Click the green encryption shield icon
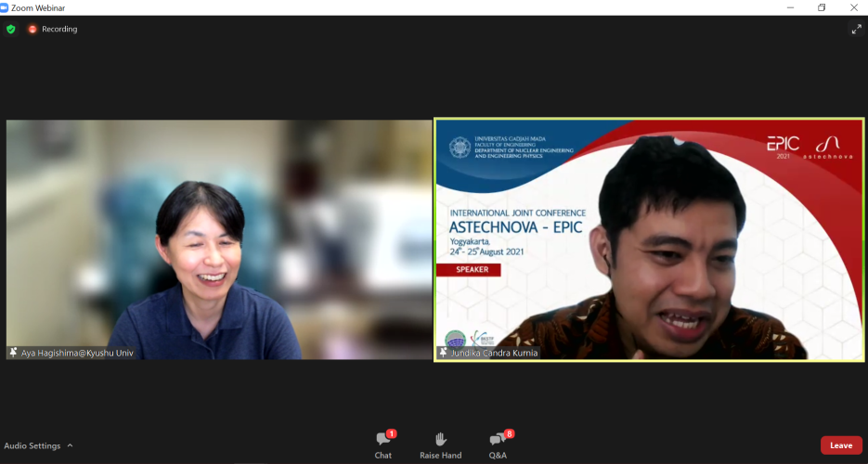 coord(11,29)
